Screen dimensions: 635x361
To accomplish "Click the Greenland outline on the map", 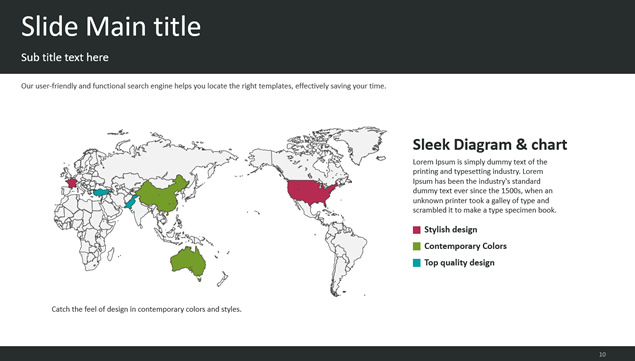I will pyautogui.click(x=358, y=144).
